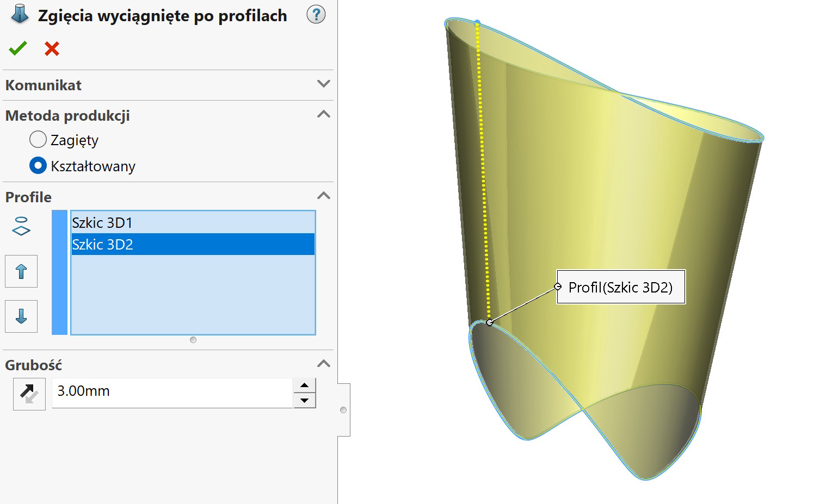Click the Profil(Szkic 3D2) callout label
Image resolution: width=814 pixels, height=504 pixels.
click(x=620, y=287)
